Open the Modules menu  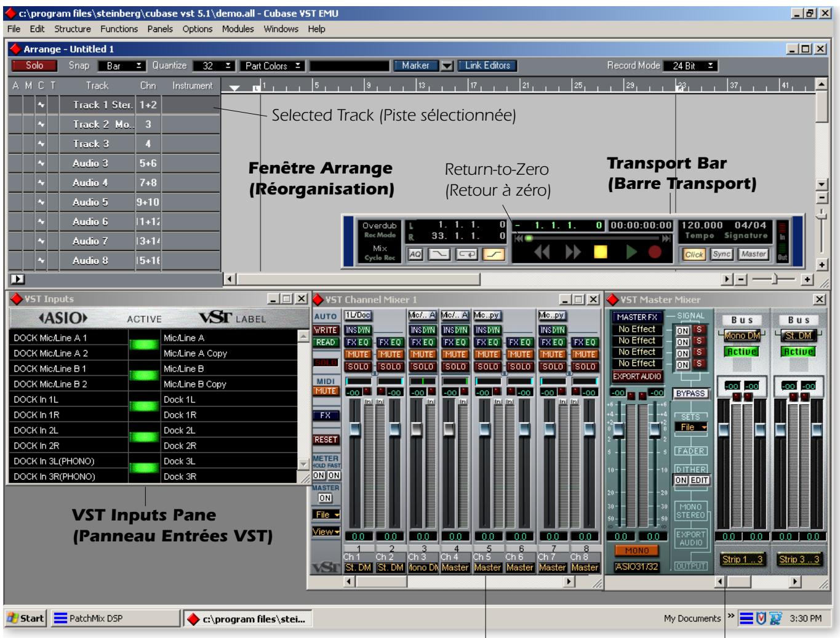[x=238, y=29]
